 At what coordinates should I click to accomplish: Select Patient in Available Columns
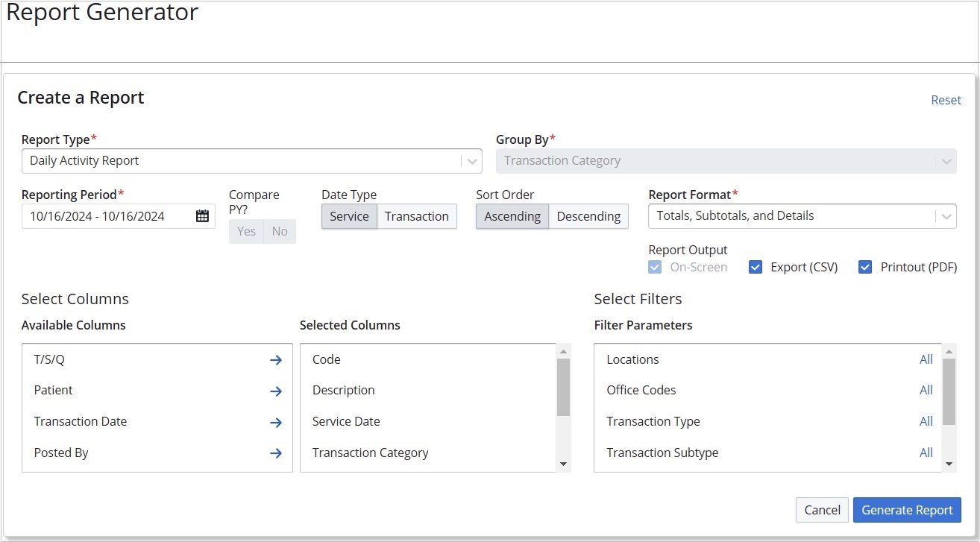[53, 390]
